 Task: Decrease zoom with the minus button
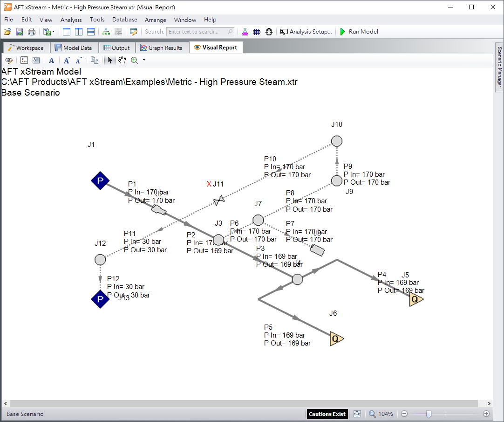[x=404, y=414]
